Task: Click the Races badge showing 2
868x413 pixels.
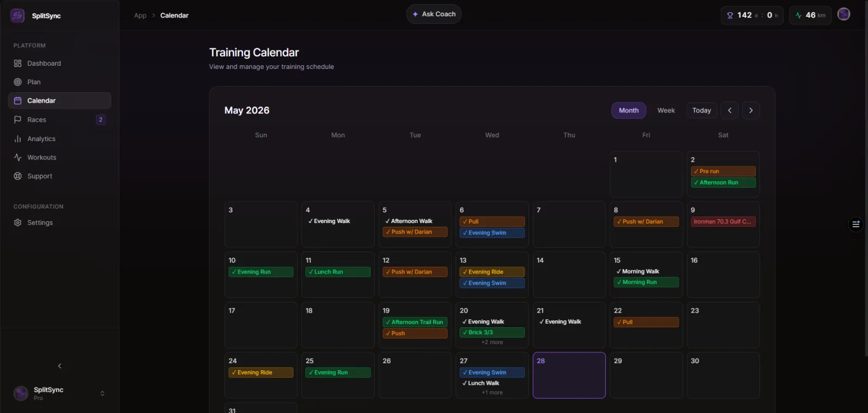Action: tap(100, 119)
